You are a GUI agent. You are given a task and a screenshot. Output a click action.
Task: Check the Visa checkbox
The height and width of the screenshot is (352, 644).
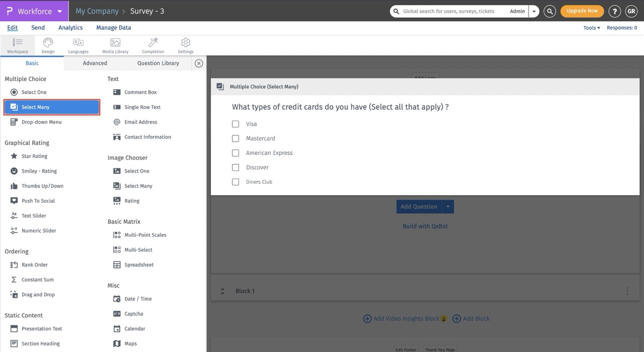(x=235, y=124)
